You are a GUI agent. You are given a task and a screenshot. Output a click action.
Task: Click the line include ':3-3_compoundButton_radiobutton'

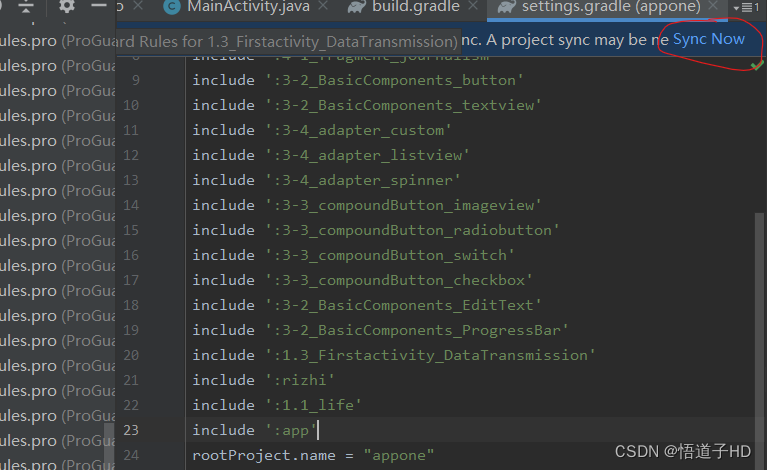376,230
